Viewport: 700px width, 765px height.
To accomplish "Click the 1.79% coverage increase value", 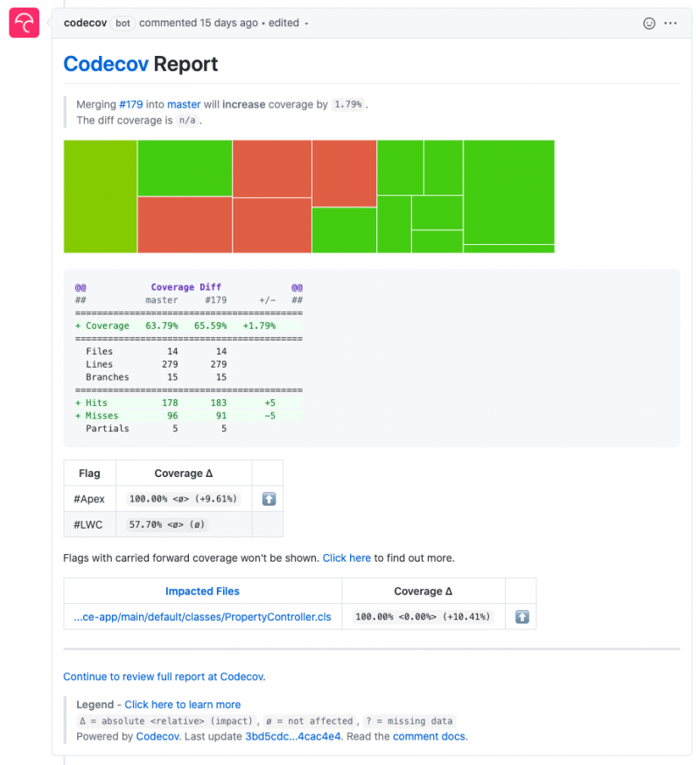I will point(347,104).
